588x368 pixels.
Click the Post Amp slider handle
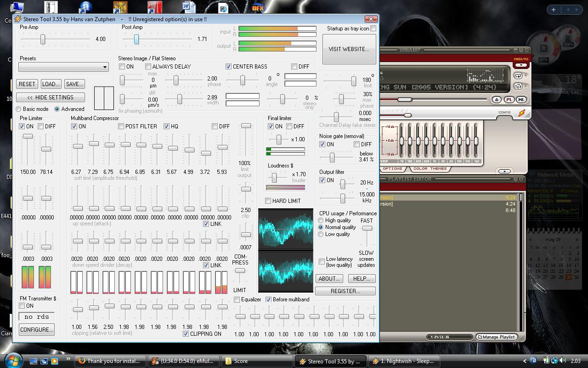(x=136, y=40)
